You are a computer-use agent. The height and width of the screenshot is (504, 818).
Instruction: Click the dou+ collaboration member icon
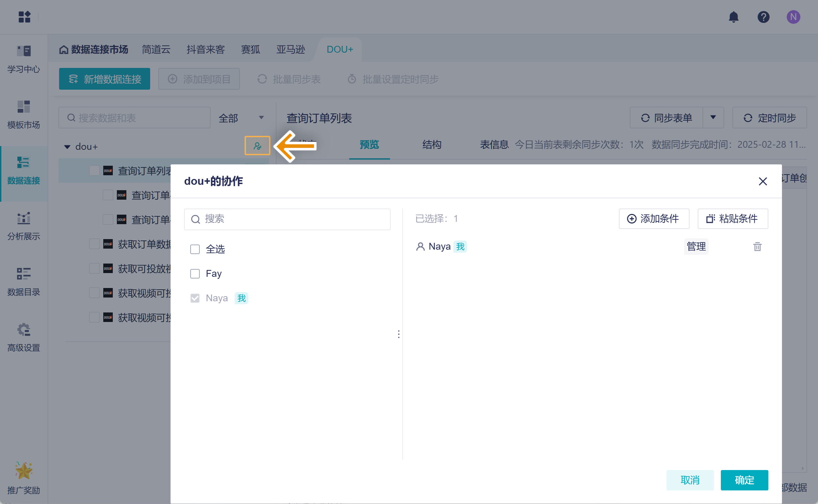pos(257,146)
